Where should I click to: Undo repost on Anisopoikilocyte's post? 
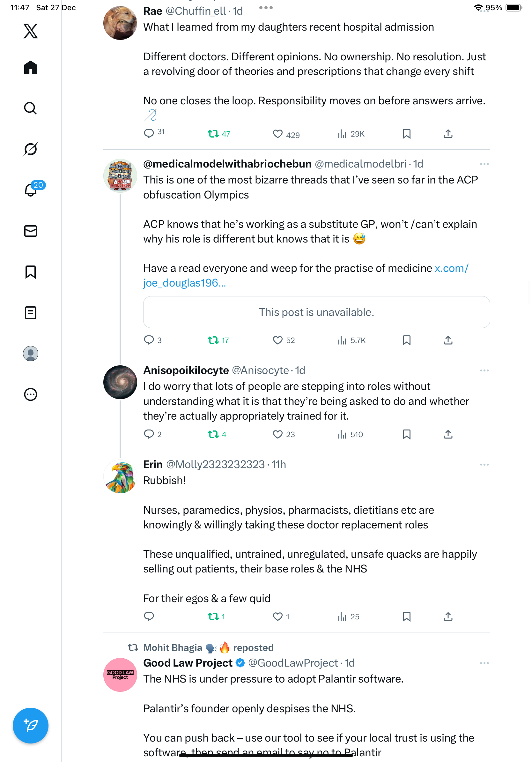coord(213,434)
